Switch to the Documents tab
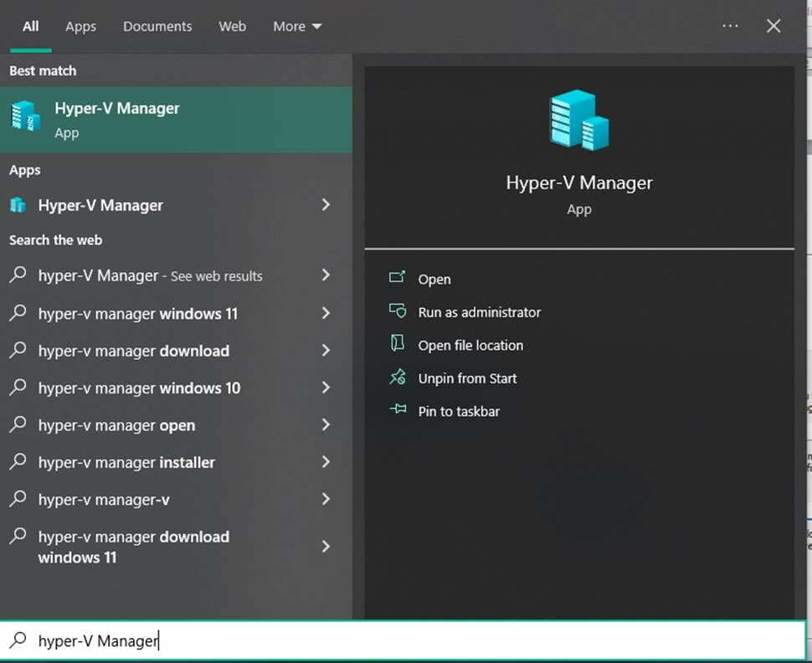The width and height of the screenshot is (812, 663). tap(157, 26)
